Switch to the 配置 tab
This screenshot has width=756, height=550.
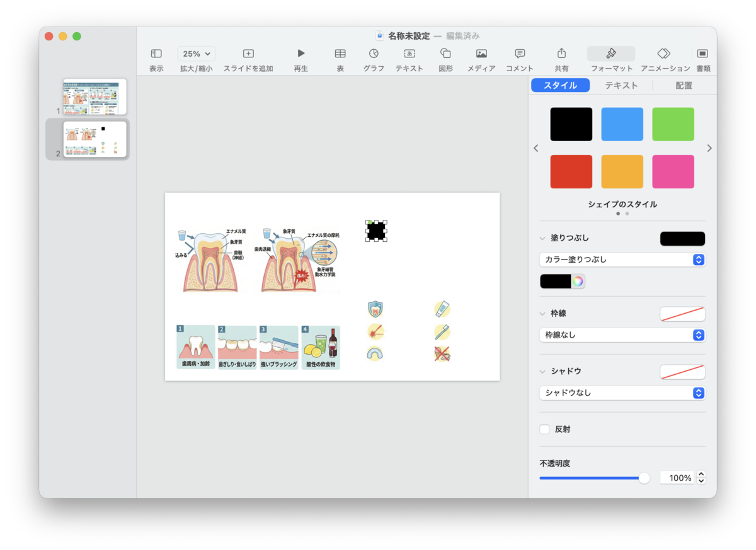pyautogui.click(x=684, y=86)
